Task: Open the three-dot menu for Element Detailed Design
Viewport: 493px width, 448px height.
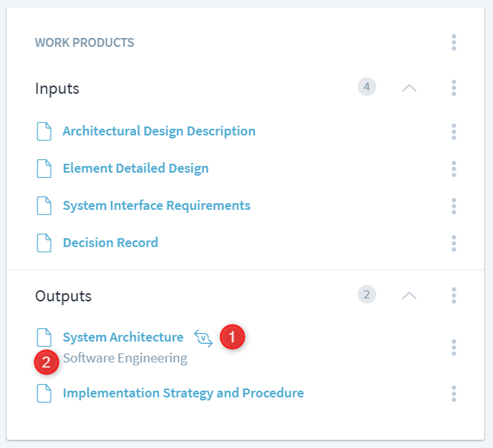Action: pyautogui.click(x=454, y=169)
